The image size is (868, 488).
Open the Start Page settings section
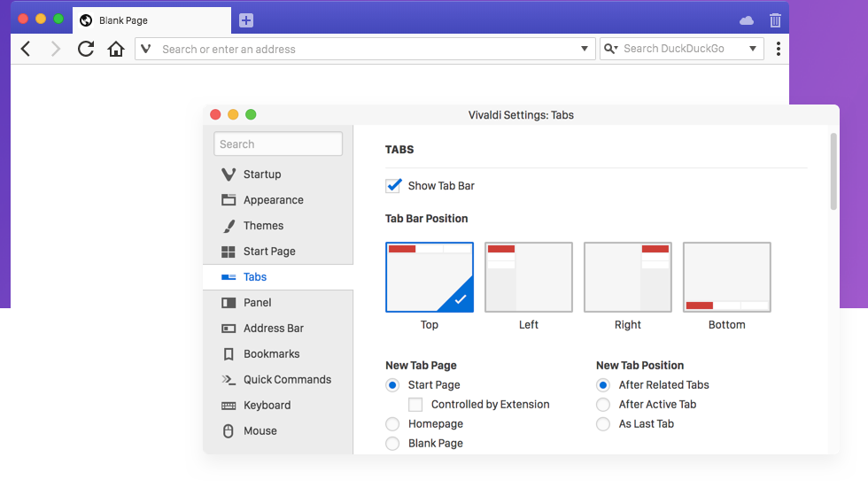click(x=278, y=252)
